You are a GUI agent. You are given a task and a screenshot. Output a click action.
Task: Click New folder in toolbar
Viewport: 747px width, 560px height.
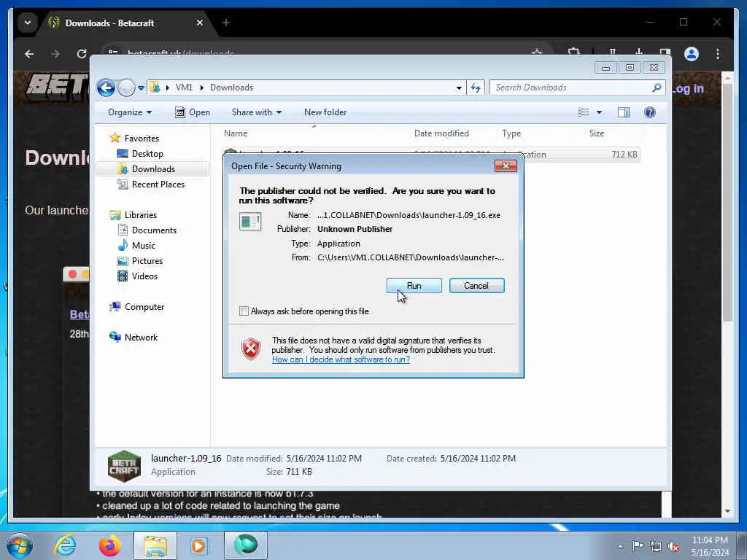click(325, 112)
